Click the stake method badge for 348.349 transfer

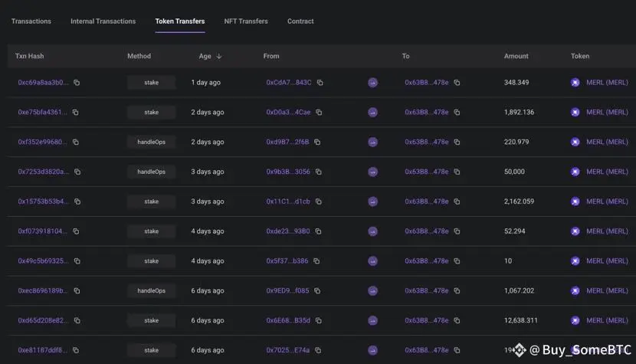tap(151, 83)
